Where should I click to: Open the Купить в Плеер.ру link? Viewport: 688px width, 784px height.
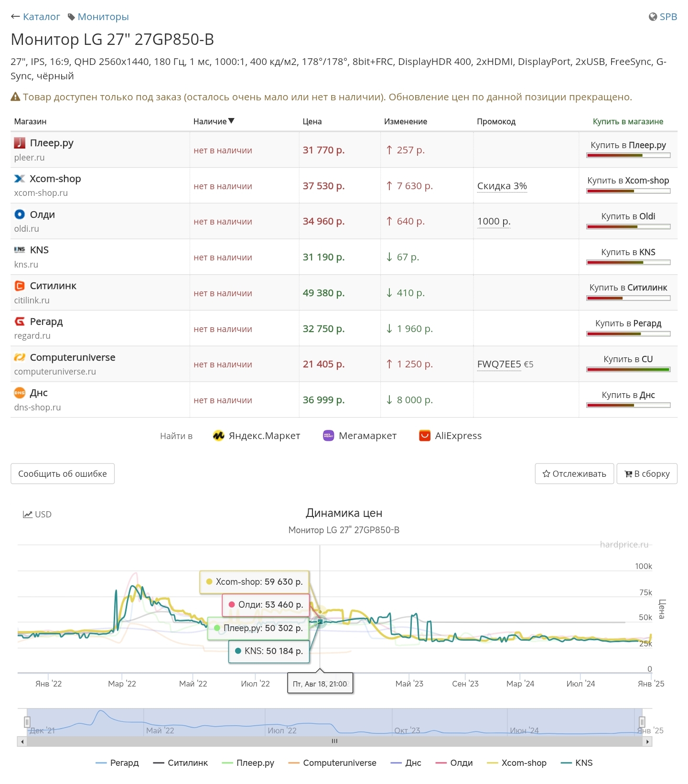coord(628,145)
